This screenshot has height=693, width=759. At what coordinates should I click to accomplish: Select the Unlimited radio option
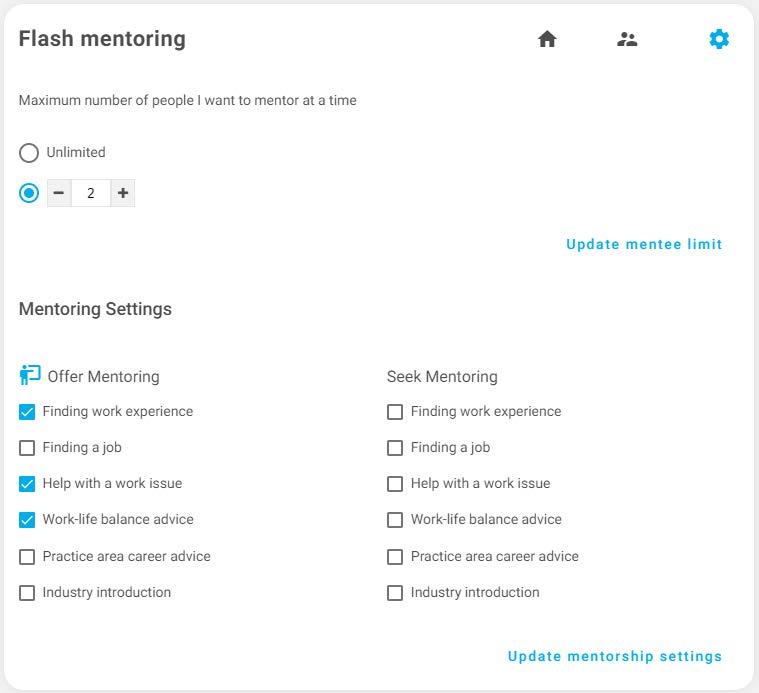[29, 153]
